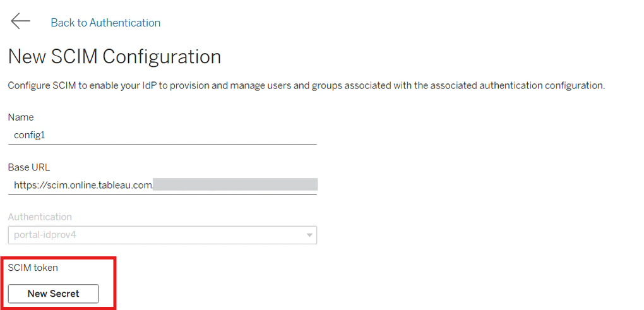Click the gray redacted portion of Base URL

pos(236,185)
